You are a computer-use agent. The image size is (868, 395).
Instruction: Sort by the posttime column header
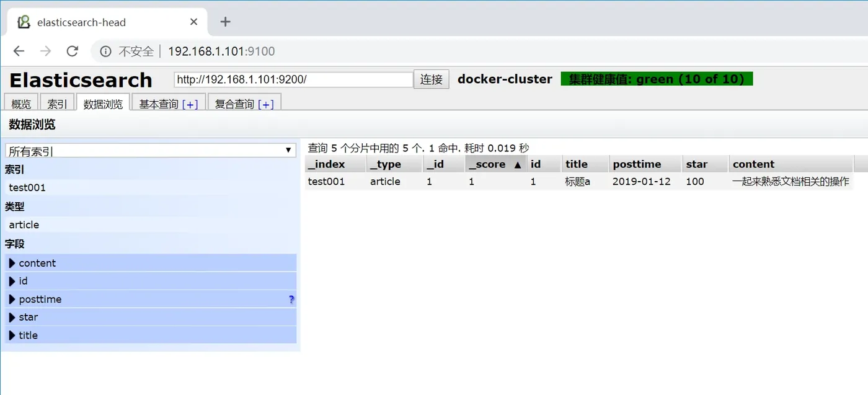click(645, 164)
